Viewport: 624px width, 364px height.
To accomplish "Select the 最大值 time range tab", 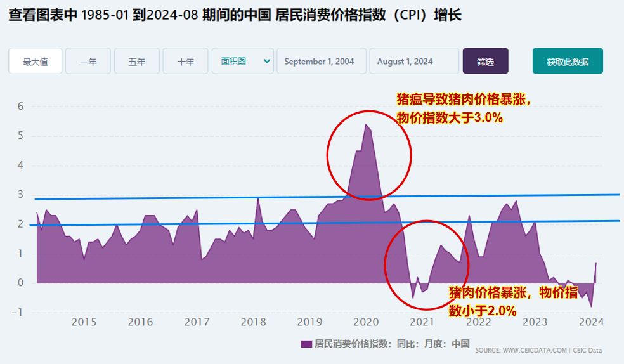I will click(x=36, y=62).
